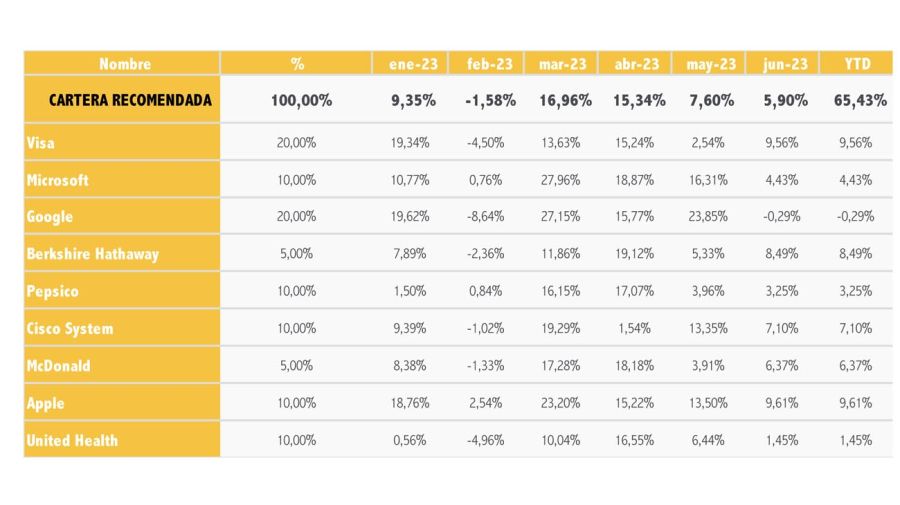This screenshot has height=505, width=900.
Task: Click the Microsoft row label
Action: [x=57, y=180]
